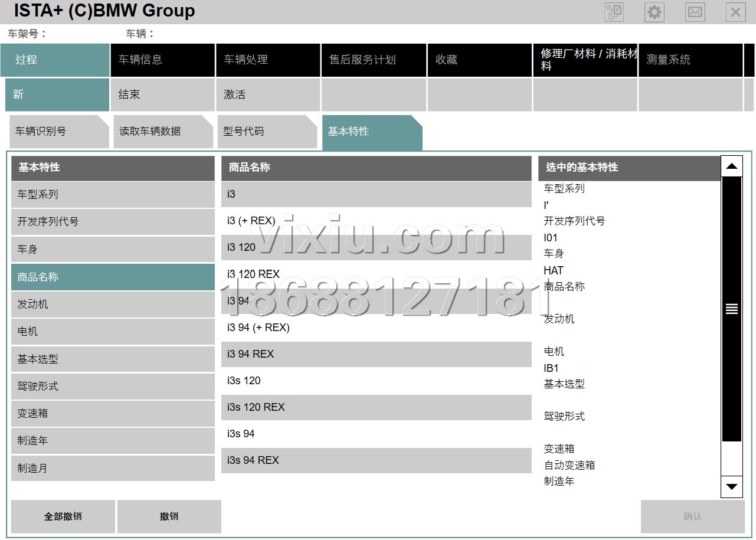This screenshot has width=756, height=540.
Task: Open the 售后服务计划 menu tab
Action: (373, 60)
